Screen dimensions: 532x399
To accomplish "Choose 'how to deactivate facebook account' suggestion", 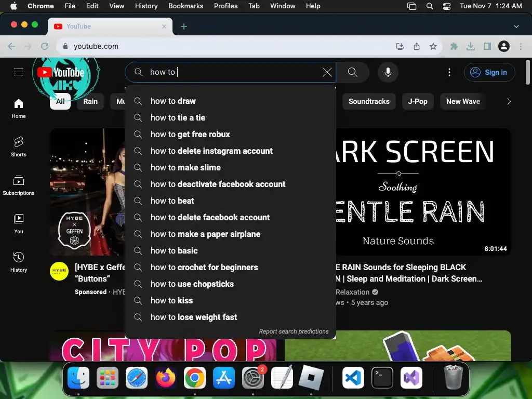I will coord(230,184).
